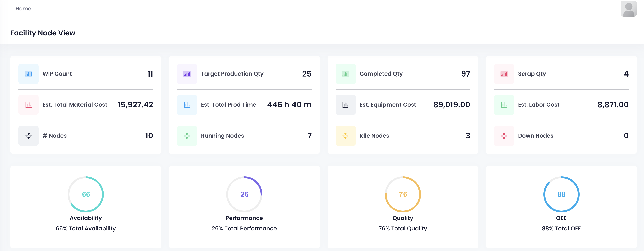This screenshot has height=251, width=644.
Task: Click the Down Nodes red diamond icon
Action: click(504, 136)
